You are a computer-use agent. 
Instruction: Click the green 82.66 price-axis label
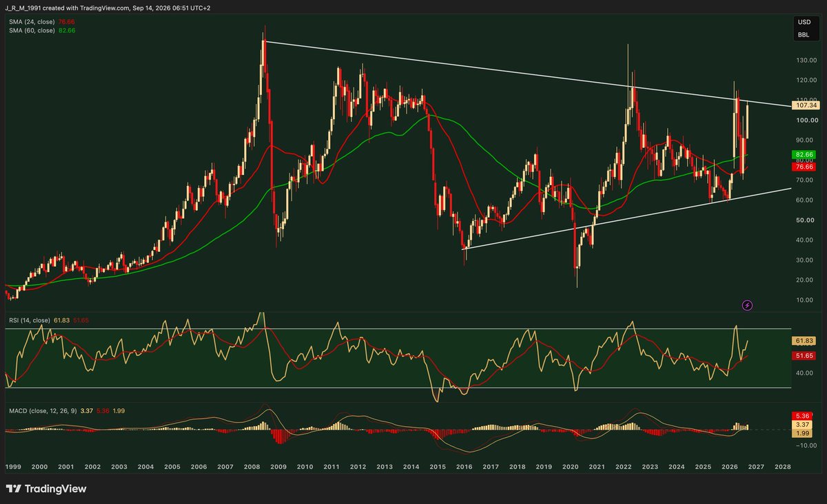(x=806, y=155)
